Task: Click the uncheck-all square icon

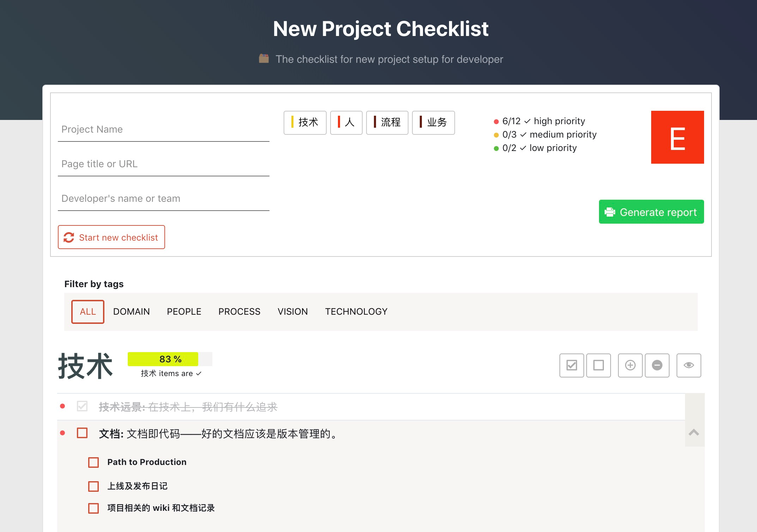Action: (599, 365)
